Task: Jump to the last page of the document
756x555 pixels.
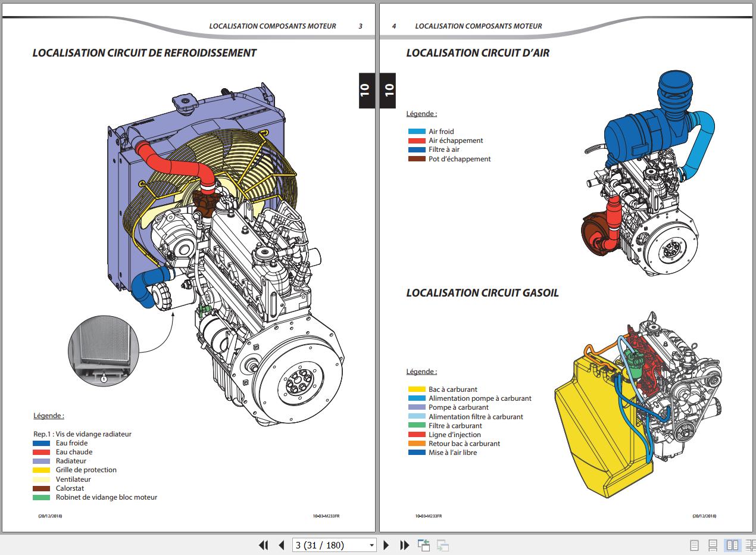Action: (404, 545)
